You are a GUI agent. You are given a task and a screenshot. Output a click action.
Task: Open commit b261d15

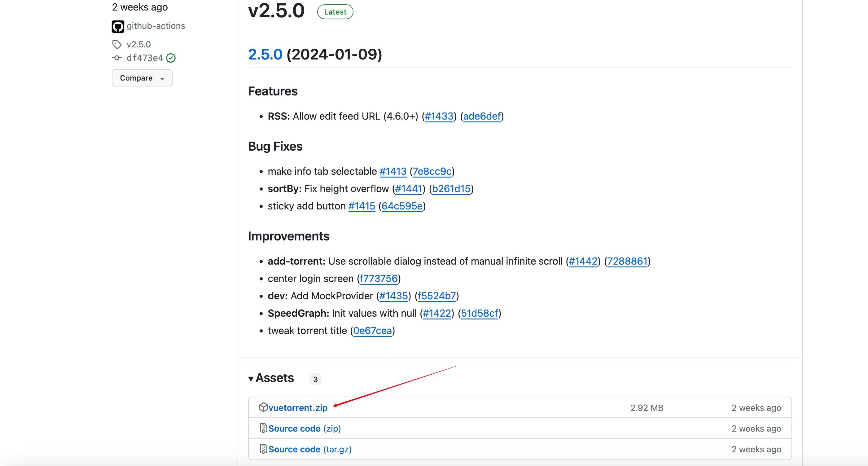(451, 189)
